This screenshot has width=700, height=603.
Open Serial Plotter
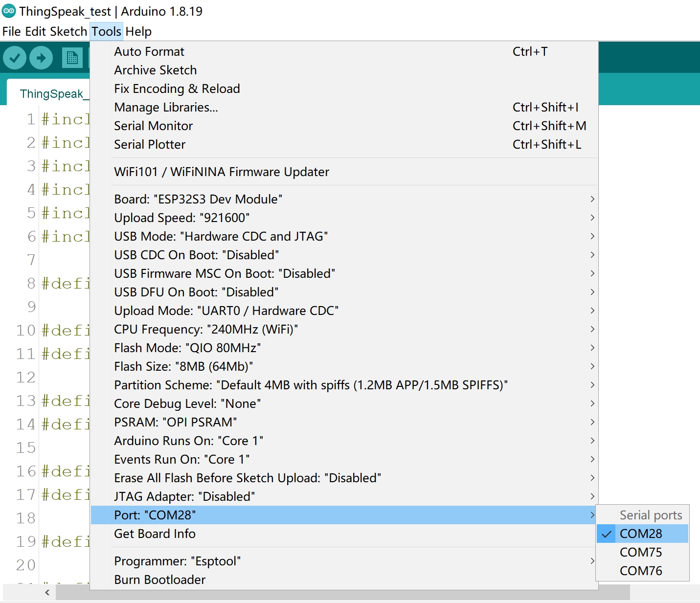(344, 144)
